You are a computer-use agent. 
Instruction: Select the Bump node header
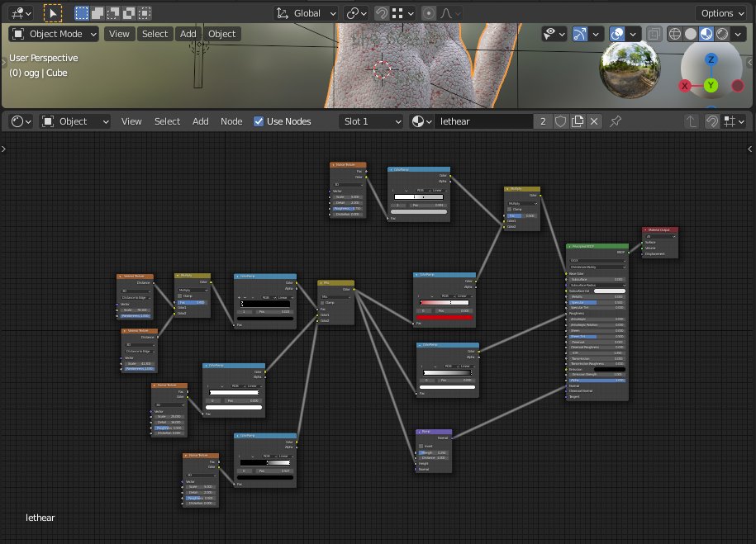coord(434,432)
